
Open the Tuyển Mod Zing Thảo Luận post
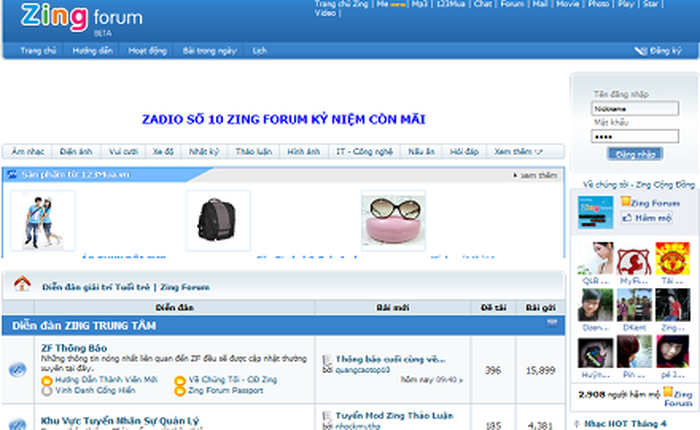point(395,416)
